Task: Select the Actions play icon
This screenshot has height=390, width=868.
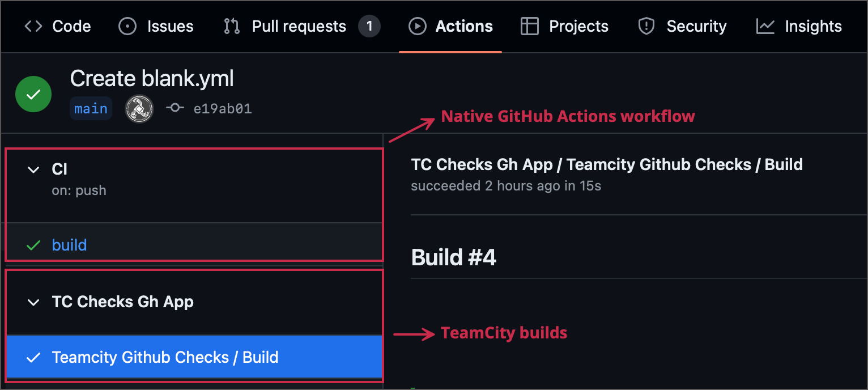Action: pyautogui.click(x=417, y=26)
